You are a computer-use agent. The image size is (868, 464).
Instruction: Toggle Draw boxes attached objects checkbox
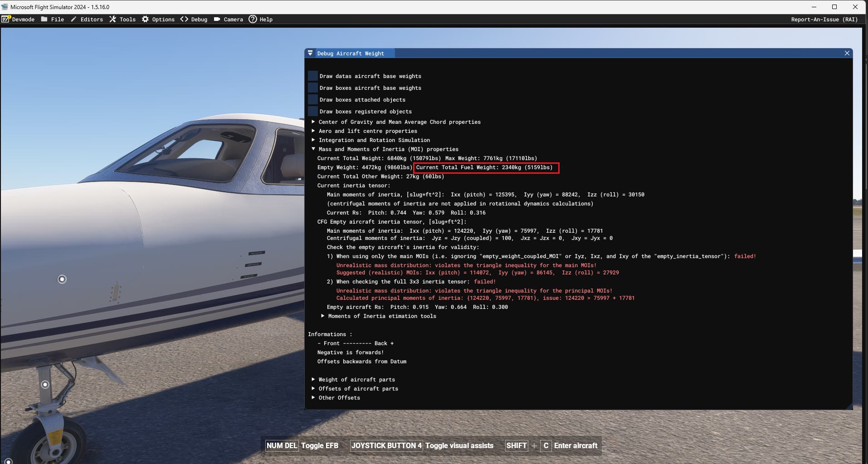click(x=313, y=99)
